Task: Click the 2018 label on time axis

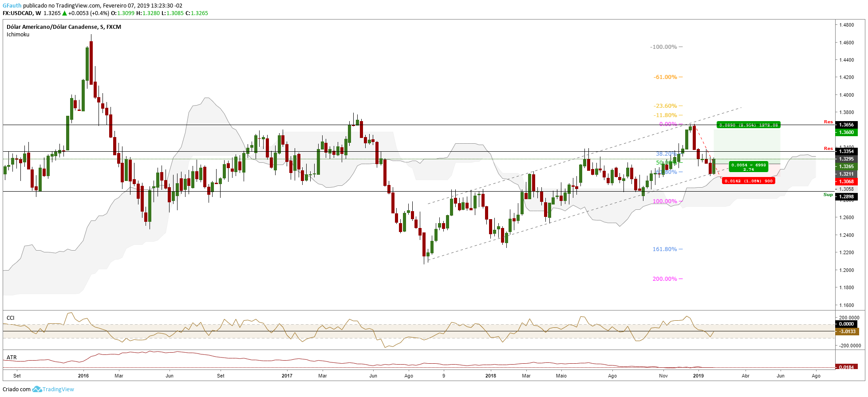Action: tap(491, 376)
